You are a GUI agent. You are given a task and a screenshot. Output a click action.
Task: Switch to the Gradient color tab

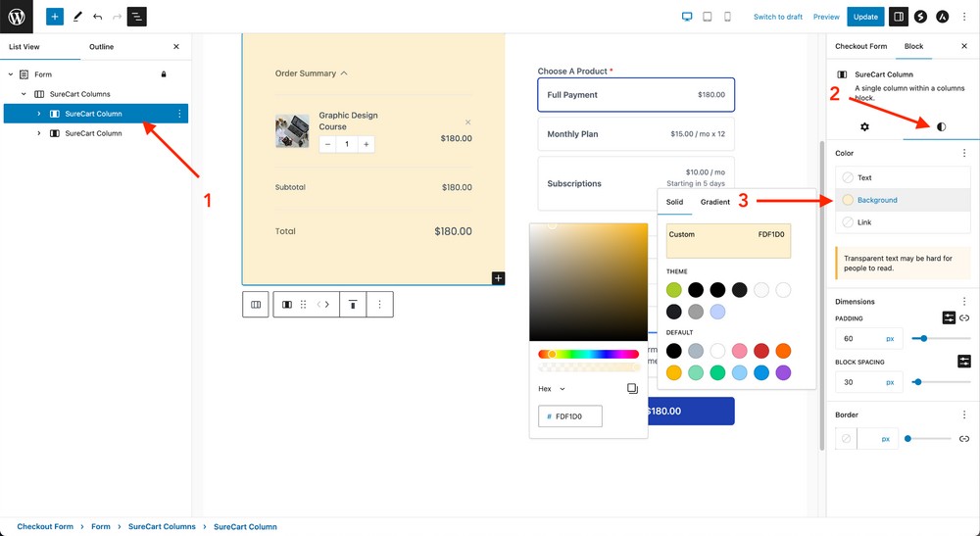pos(715,203)
